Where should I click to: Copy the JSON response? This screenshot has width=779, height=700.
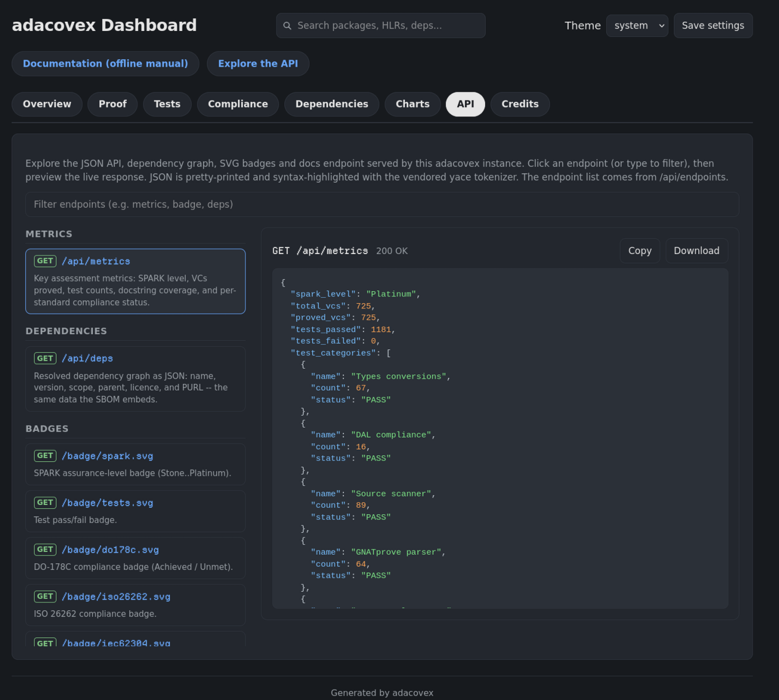coord(640,251)
